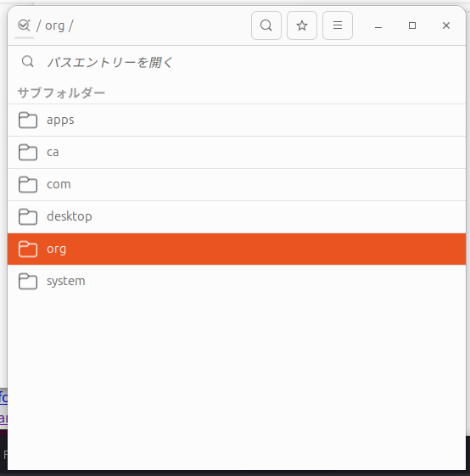
Task: Open the hamburger main menu
Action: click(x=338, y=25)
